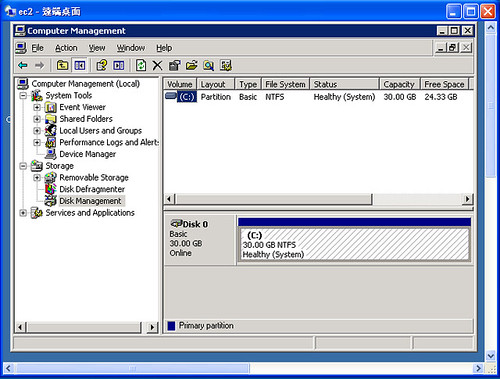Minimize the inner MMC child window

pyautogui.click(x=441, y=48)
